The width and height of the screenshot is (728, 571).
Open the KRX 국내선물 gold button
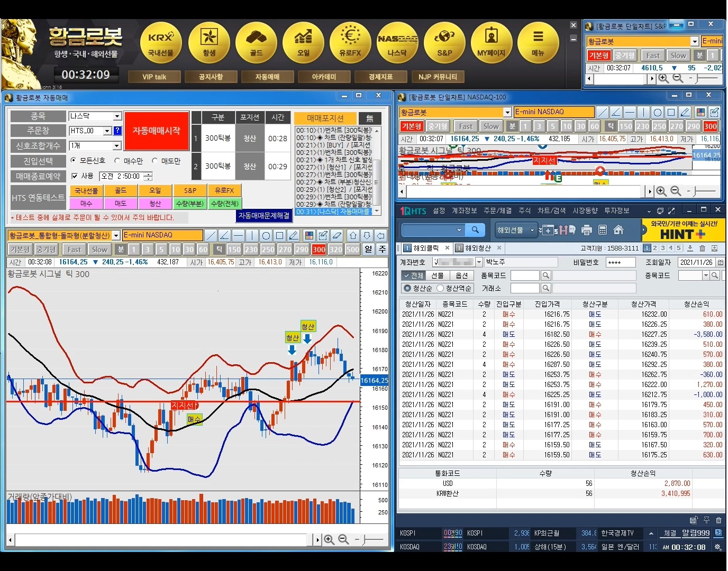pos(161,43)
